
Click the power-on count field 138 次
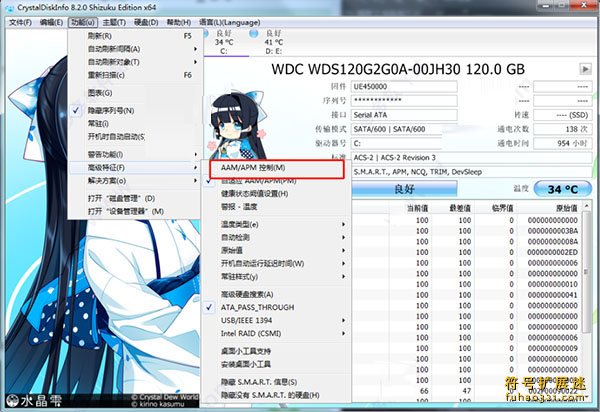562,129
